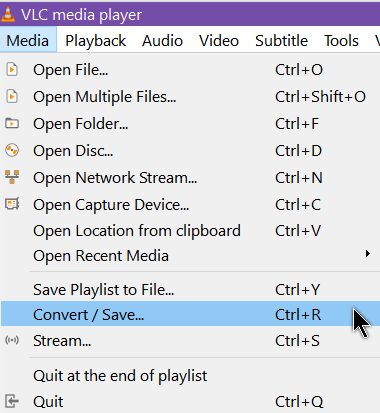Screen dimensions: 380x413
Task: Expand the Open Recent Media submenu arrow
Action: (x=367, y=254)
